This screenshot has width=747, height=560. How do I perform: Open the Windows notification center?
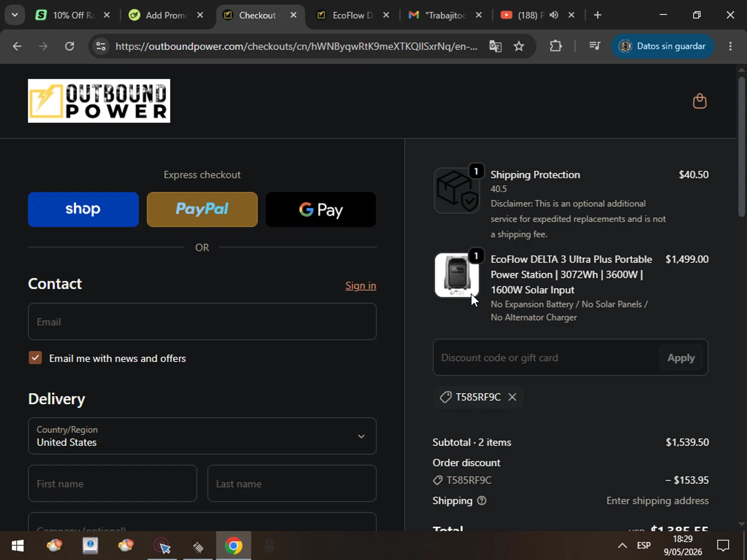[723, 546]
